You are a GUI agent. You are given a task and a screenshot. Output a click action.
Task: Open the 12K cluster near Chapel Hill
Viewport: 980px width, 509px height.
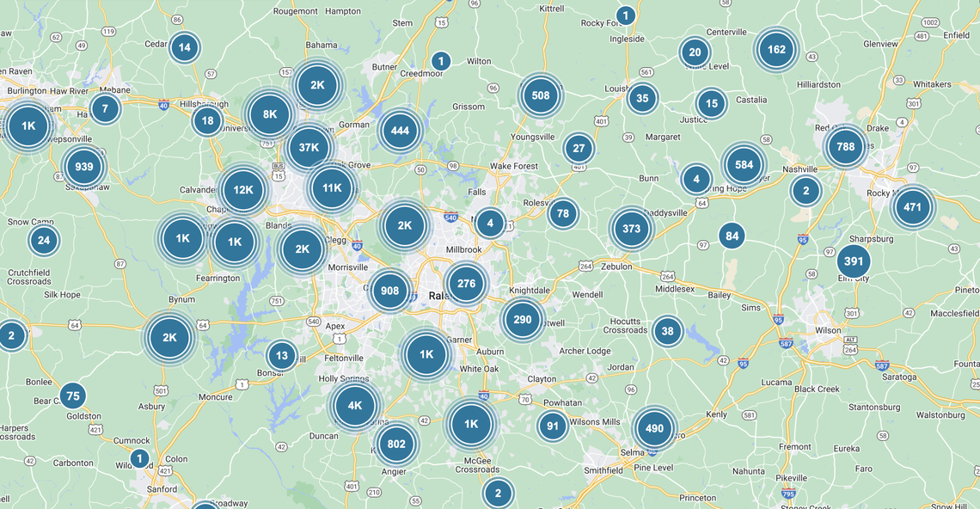(243, 190)
